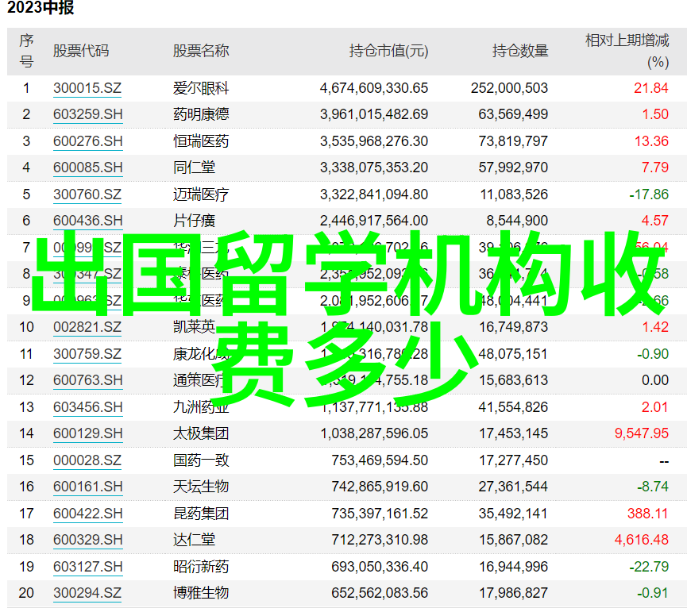
Task: Click change value 13.36
Action: (651, 141)
